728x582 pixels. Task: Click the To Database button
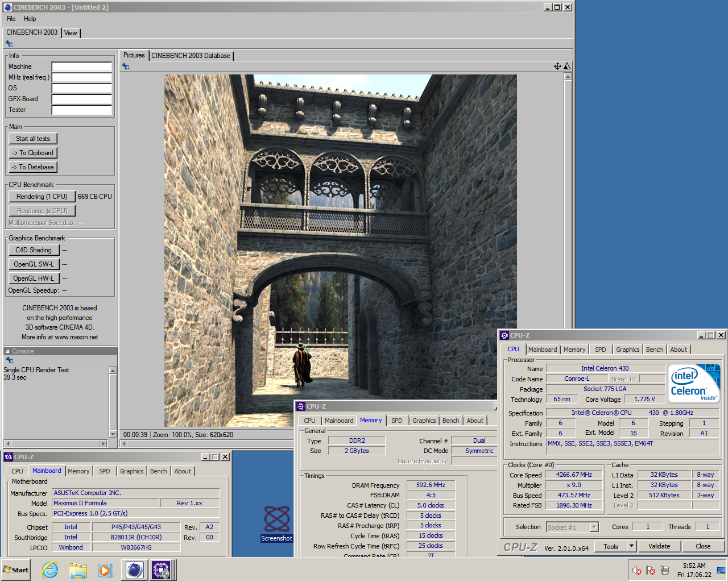pos(33,167)
